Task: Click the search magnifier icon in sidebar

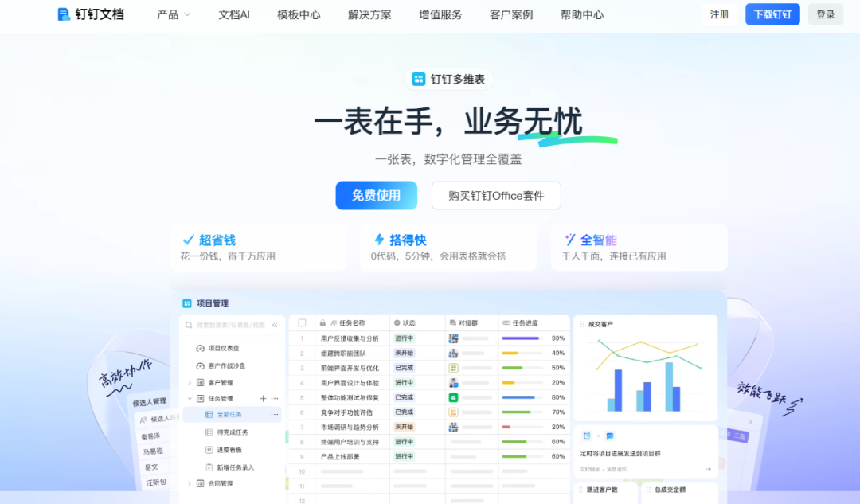Action: point(190,325)
